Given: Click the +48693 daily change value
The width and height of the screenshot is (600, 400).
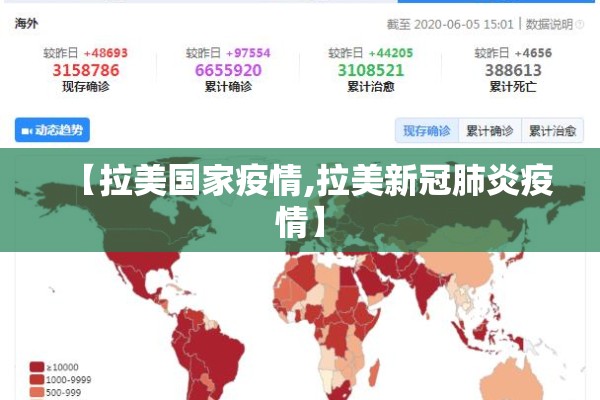Looking at the screenshot, I should (x=106, y=53).
